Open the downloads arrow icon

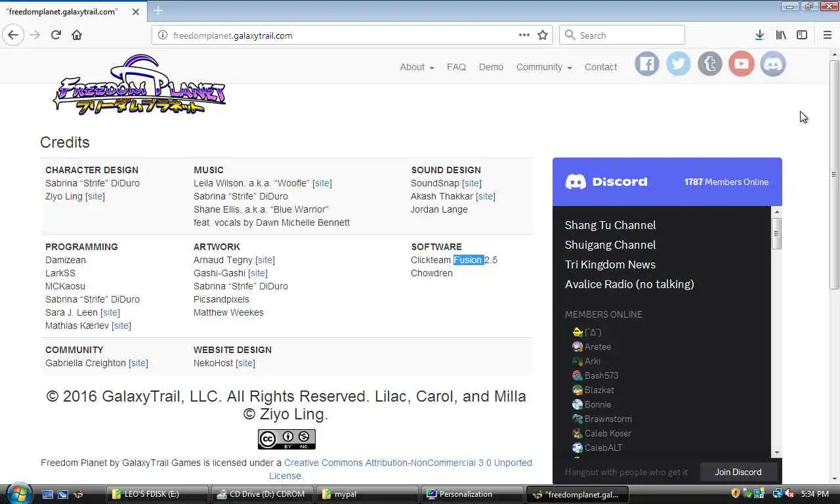(x=759, y=35)
